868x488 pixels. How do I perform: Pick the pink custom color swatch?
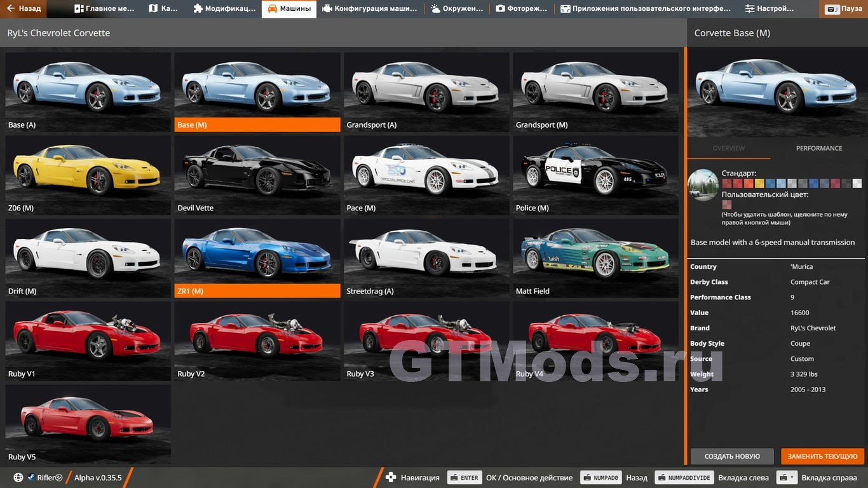pyautogui.click(x=727, y=205)
